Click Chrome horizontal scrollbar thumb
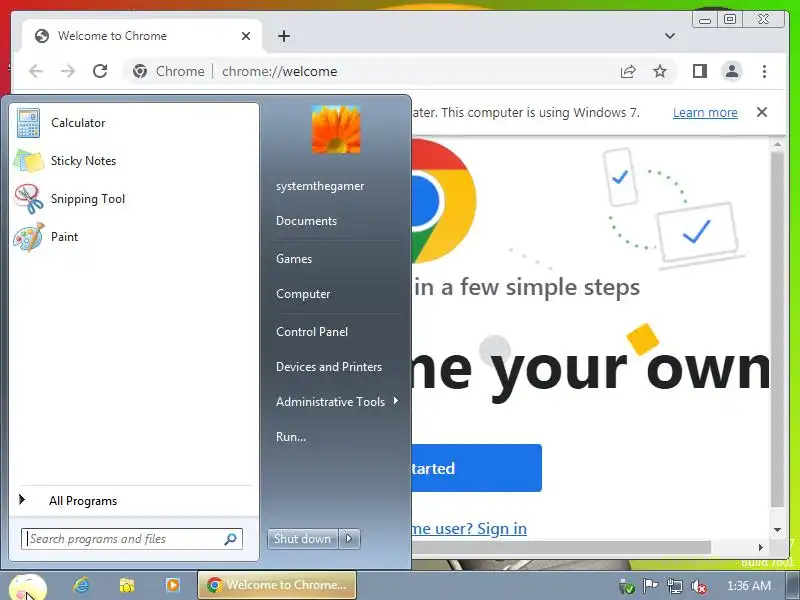The width and height of the screenshot is (800, 600). click(561, 547)
